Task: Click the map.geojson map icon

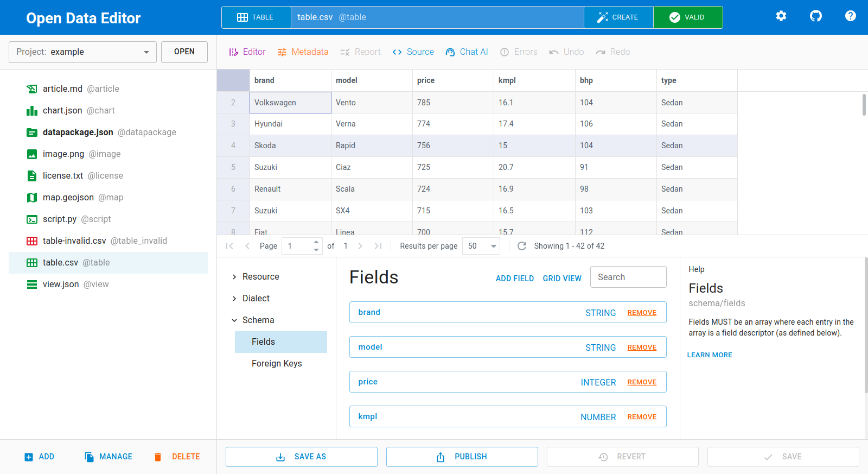Action: [x=32, y=198]
